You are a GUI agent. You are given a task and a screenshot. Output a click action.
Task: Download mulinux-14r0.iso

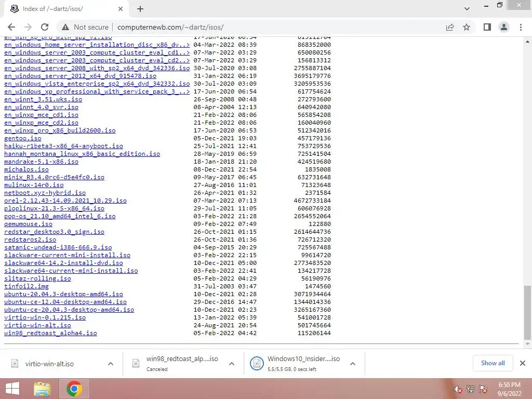click(x=34, y=185)
